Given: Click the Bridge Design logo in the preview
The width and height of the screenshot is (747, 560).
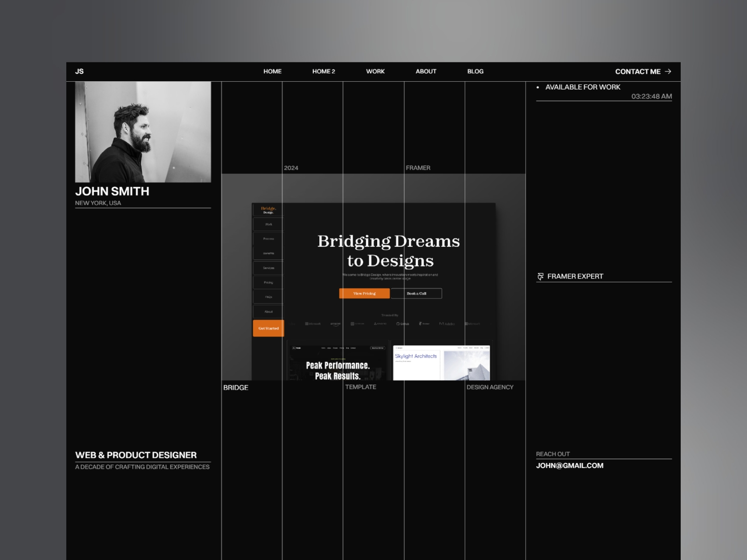Looking at the screenshot, I should point(268,210).
